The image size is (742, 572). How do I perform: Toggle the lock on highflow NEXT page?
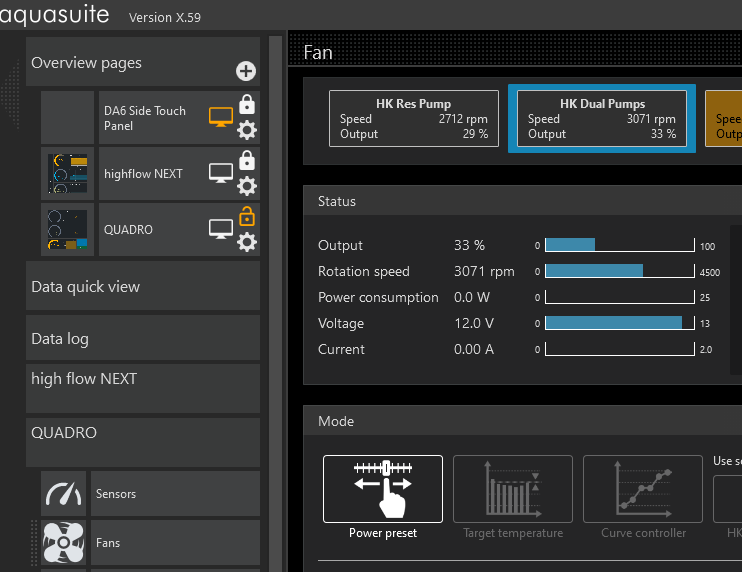pos(247,160)
